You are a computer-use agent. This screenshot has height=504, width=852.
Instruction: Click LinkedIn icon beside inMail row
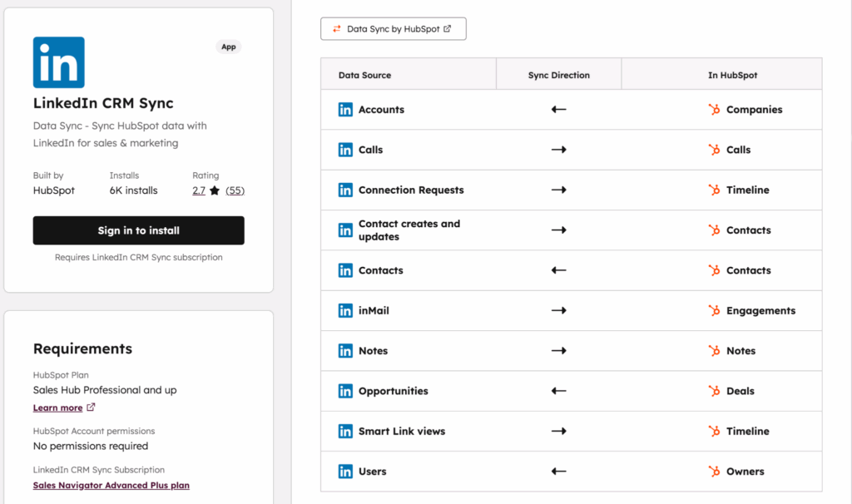point(345,311)
